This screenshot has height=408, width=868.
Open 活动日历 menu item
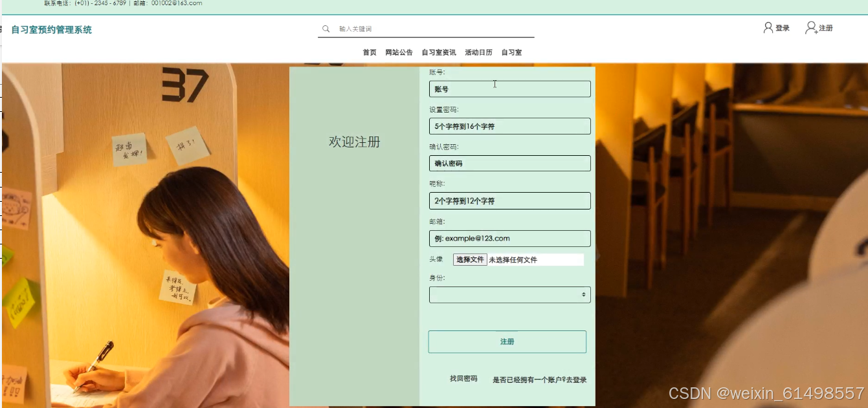pos(478,52)
